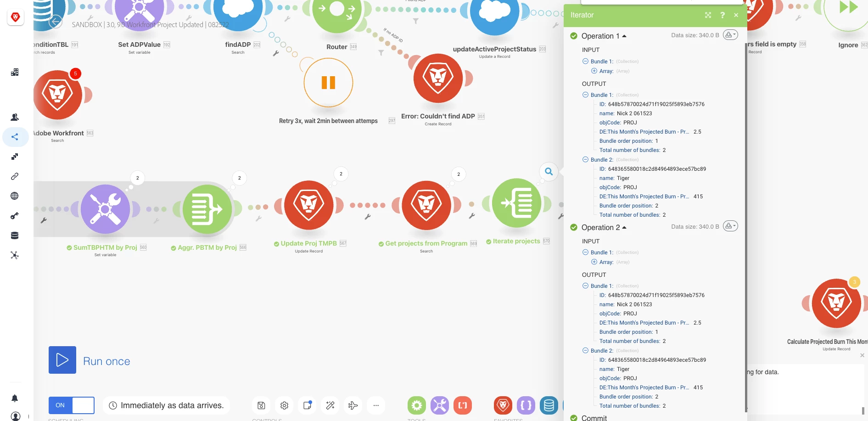Expand Array under Operation 1 input
Viewport: 868px width, 421px height.
[594, 71]
